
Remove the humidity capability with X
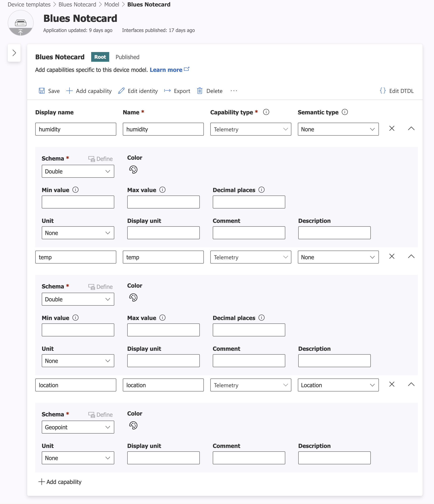[392, 129]
